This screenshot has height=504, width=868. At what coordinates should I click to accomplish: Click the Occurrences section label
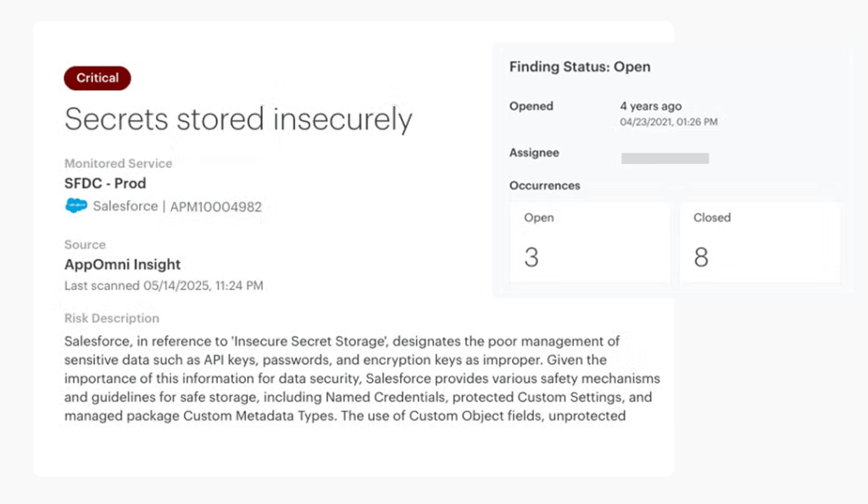[545, 186]
